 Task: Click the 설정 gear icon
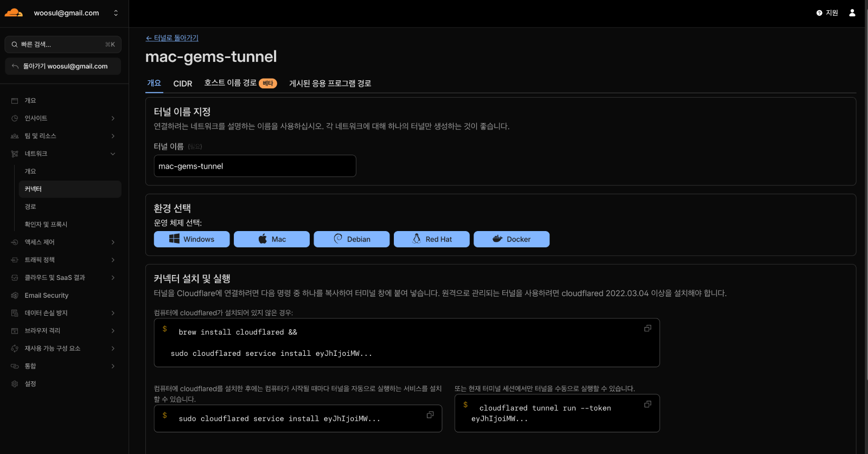[x=15, y=384]
